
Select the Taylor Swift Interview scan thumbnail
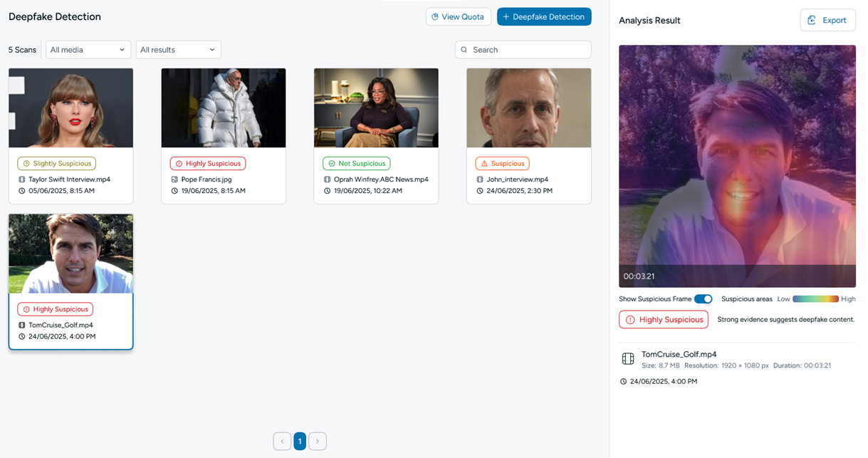[x=70, y=108]
